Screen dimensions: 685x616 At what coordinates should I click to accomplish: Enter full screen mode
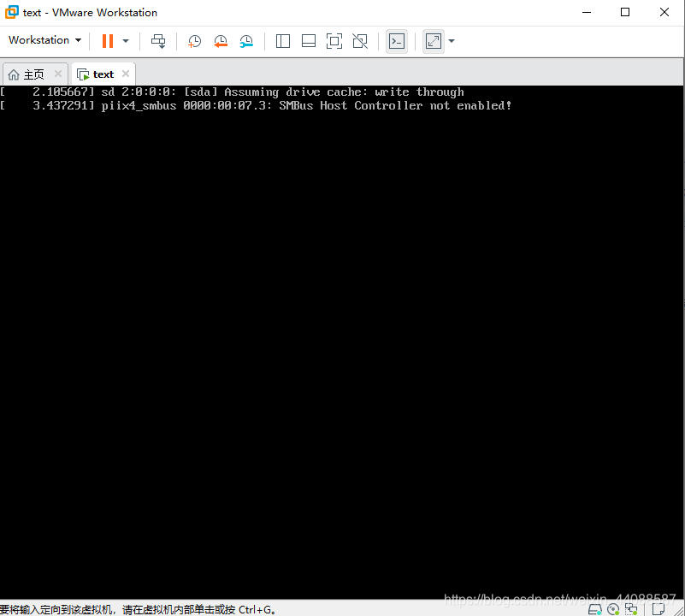click(334, 41)
